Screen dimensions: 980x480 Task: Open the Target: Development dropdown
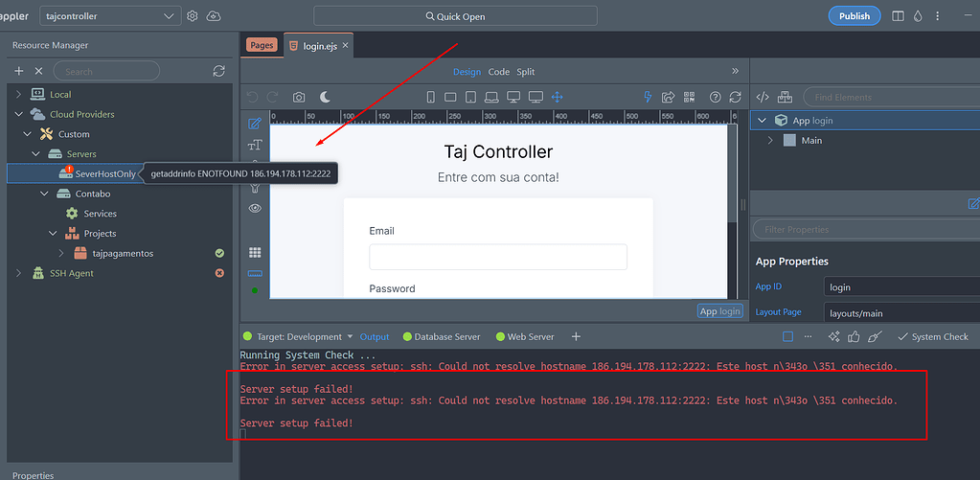click(305, 337)
